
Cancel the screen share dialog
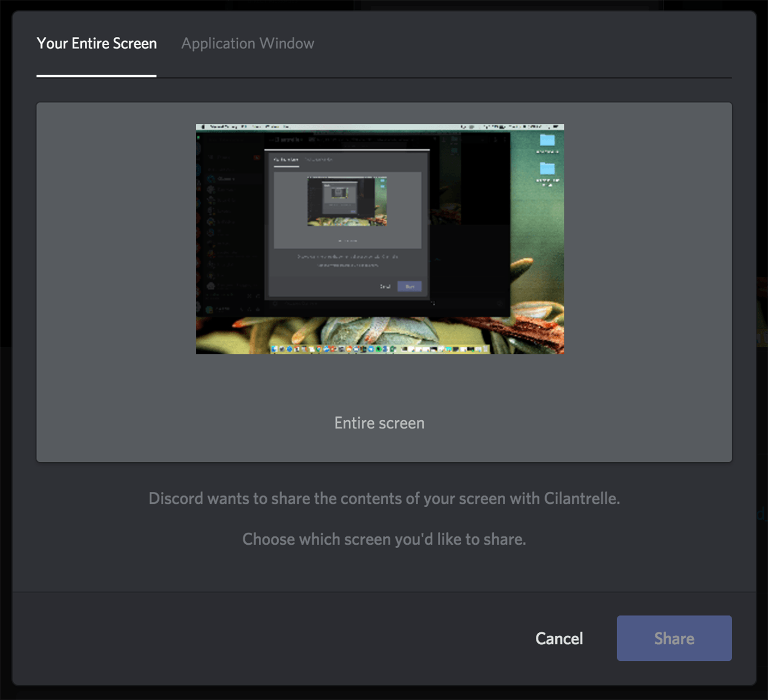pos(559,638)
